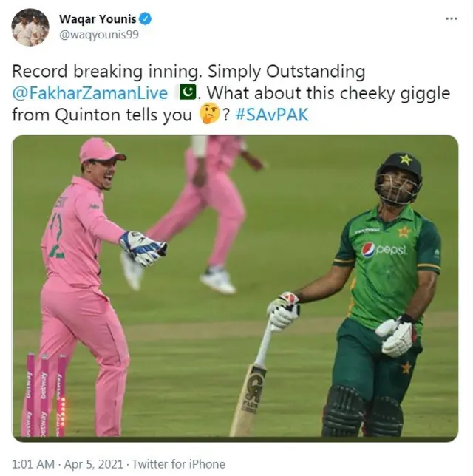The image size is (473, 476).
Task: Click Waqar Younis profile avatar picture
Action: pyautogui.click(x=30, y=27)
